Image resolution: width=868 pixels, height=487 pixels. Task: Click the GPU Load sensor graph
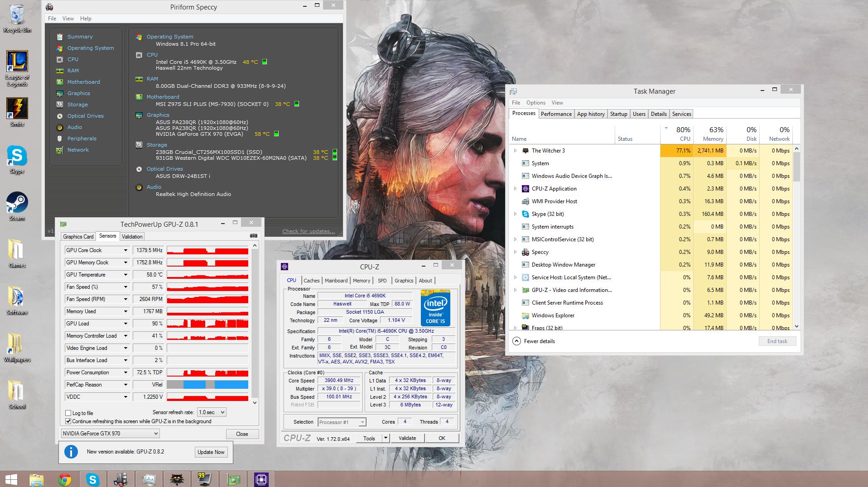click(x=207, y=324)
